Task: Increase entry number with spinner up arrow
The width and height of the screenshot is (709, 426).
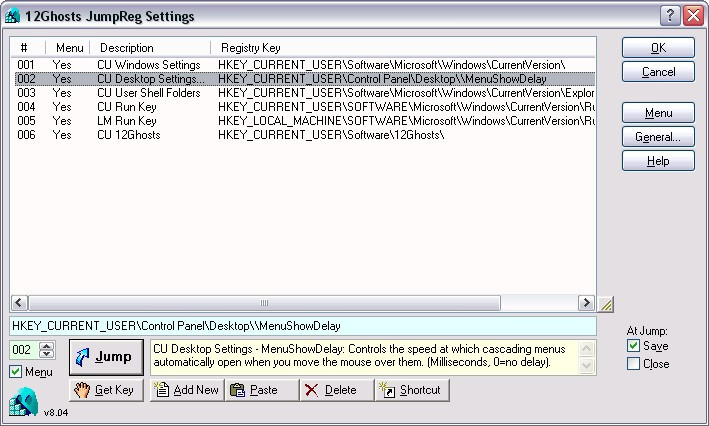Action: 46,346
